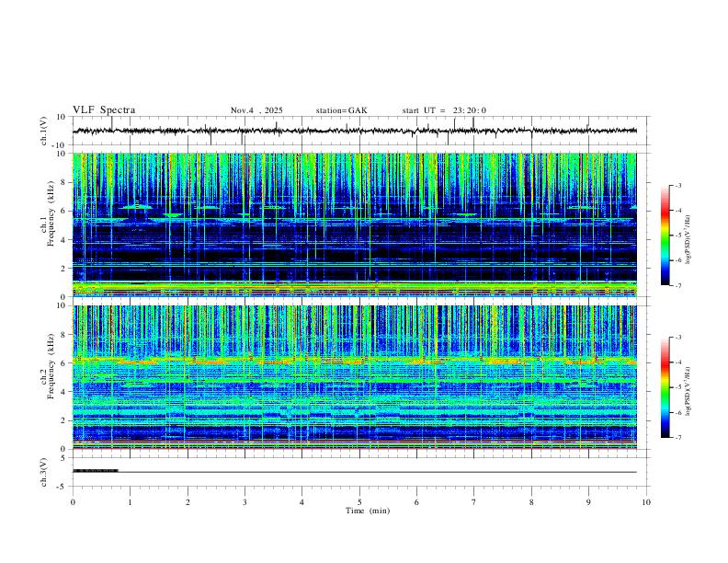The image size is (728, 563).
Task: Click the 'ch.1(V)' waveform axis label
Action: (x=44, y=131)
